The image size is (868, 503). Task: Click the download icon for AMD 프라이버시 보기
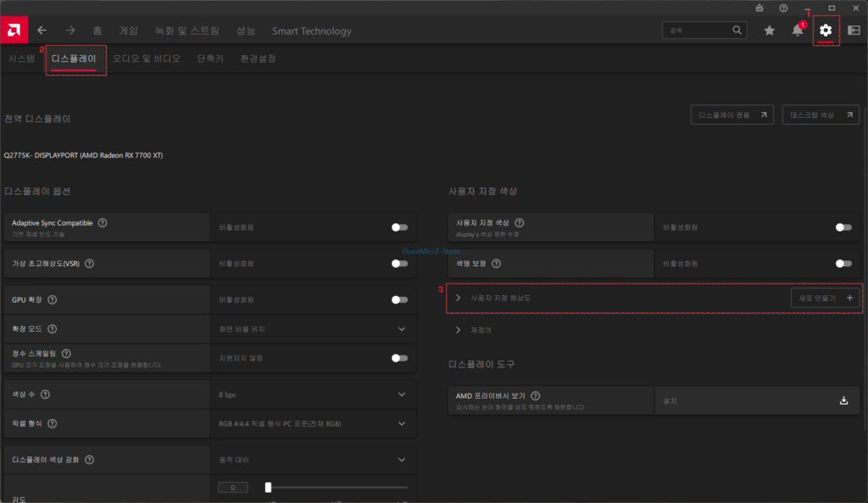coord(843,400)
